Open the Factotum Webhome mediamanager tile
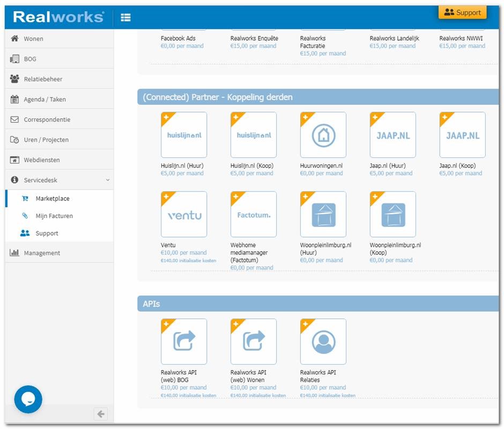Image resolution: width=504 pixels, height=429 pixels. (x=254, y=214)
